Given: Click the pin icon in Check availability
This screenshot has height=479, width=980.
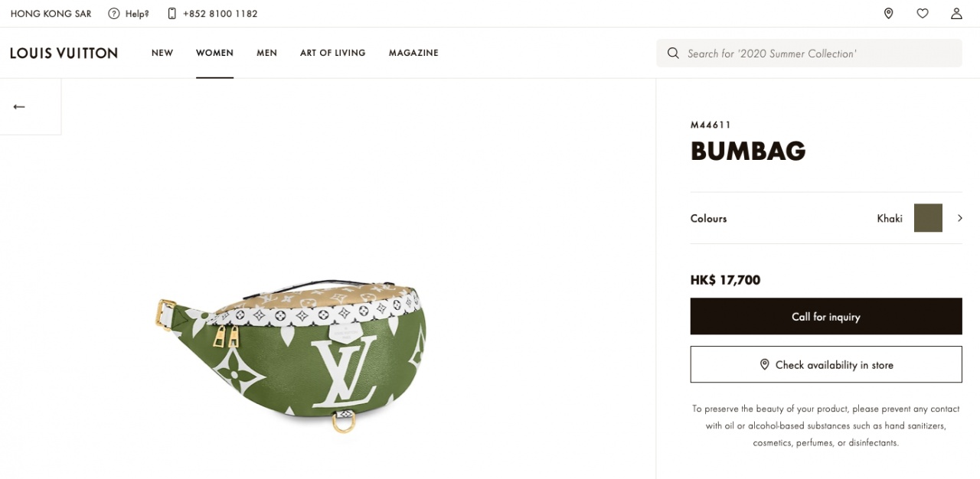Looking at the screenshot, I should [764, 364].
